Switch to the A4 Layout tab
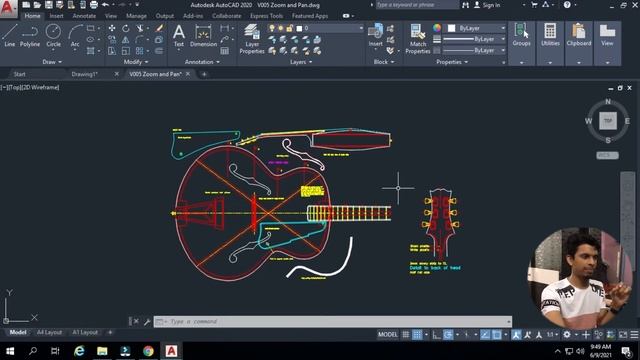 pos(49,332)
